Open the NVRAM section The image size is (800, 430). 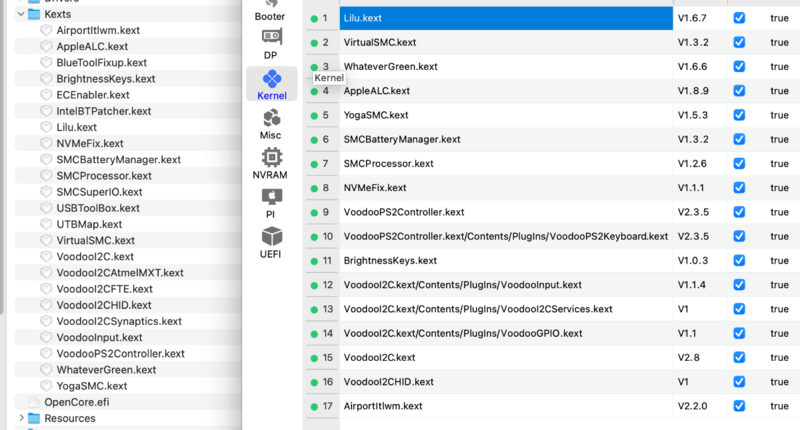coord(271,164)
